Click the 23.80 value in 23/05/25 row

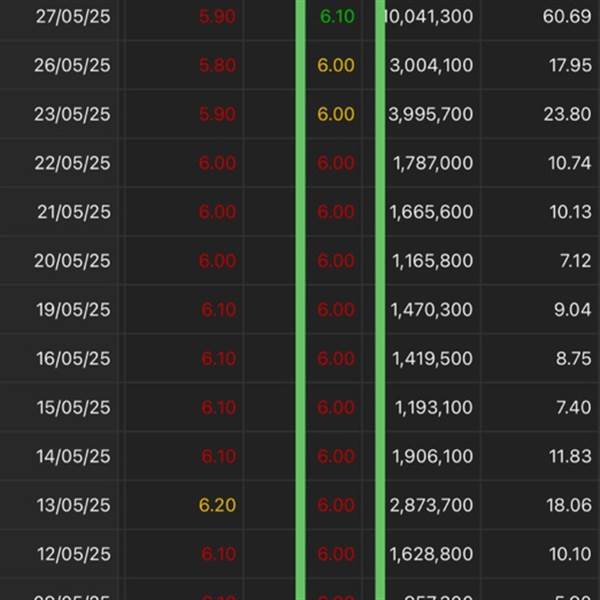point(567,115)
